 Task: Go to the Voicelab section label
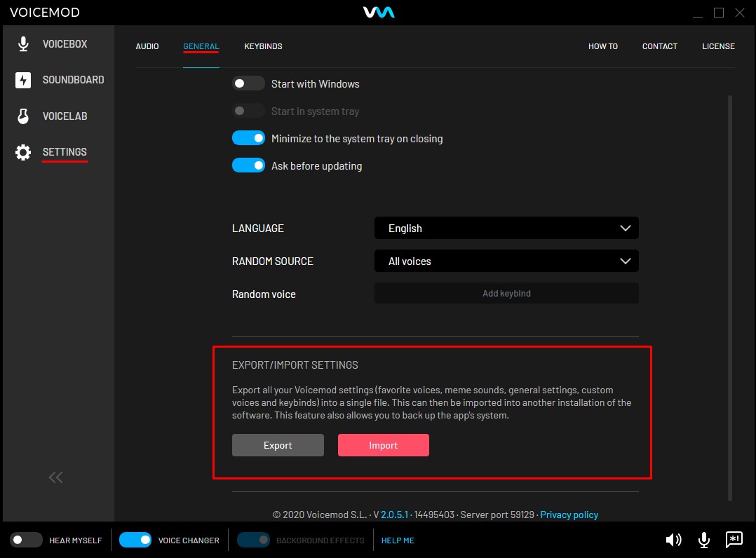pyautogui.click(x=65, y=116)
